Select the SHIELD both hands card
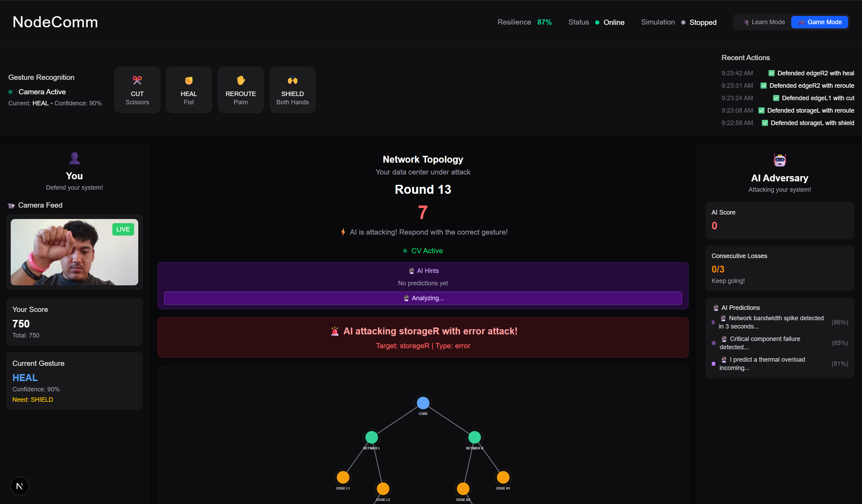 pyautogui.click(x=292, y=90)
